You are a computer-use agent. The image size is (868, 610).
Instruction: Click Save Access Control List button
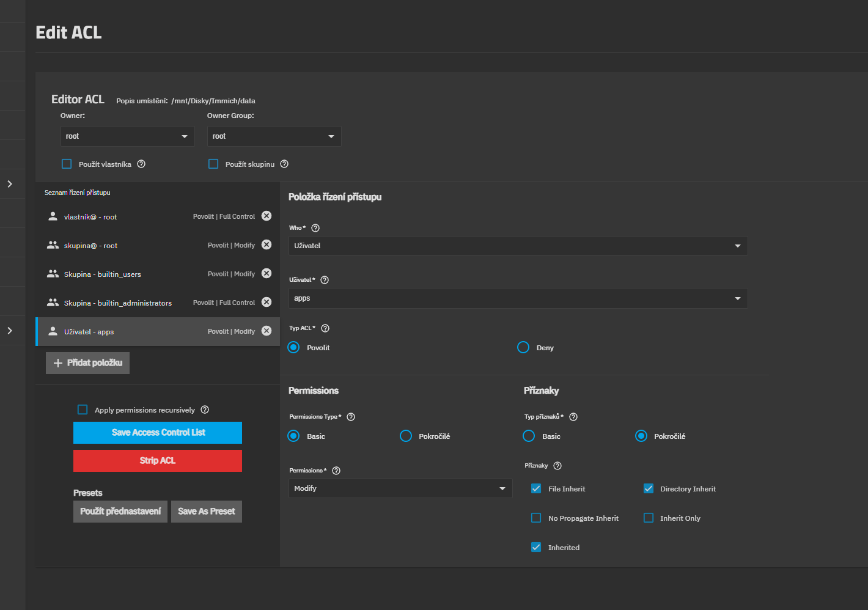click(158, 433)
